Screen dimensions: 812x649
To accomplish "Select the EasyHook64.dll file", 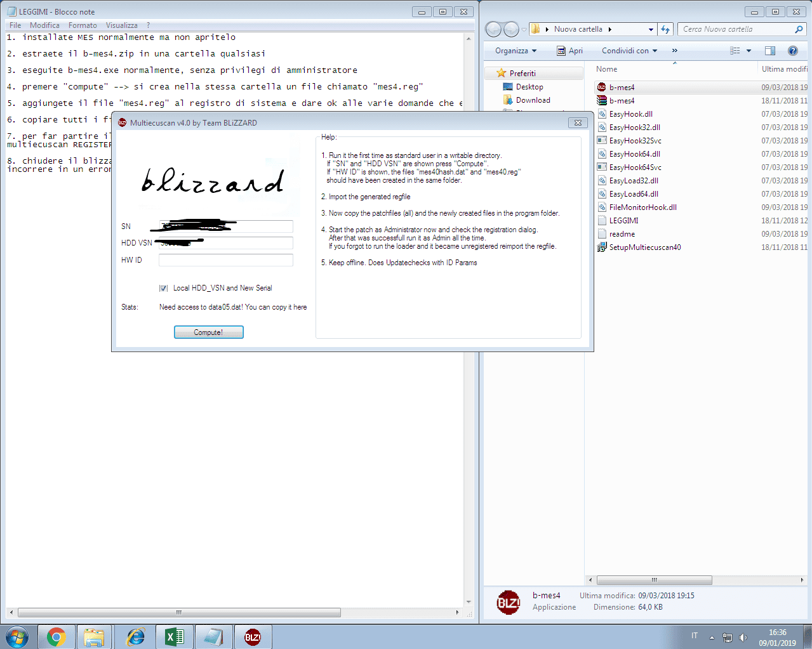I will [x=634, y=154].
